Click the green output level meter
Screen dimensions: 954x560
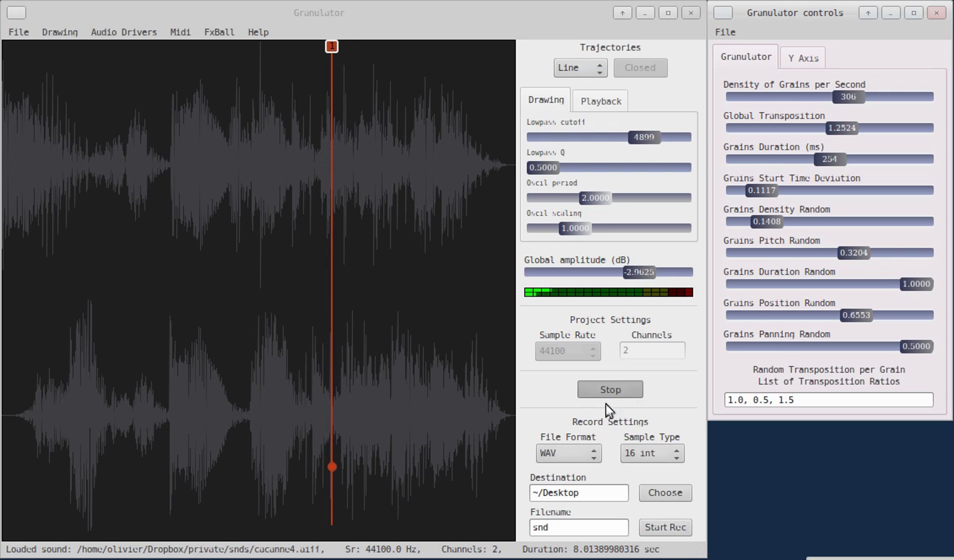(x=608, y=292)
